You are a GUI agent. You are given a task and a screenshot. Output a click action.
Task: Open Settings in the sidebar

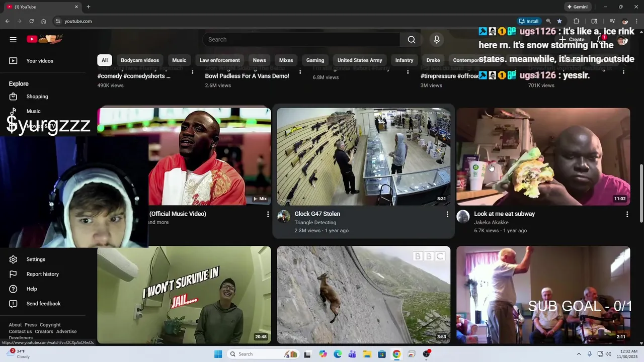[x=36, y=259]
